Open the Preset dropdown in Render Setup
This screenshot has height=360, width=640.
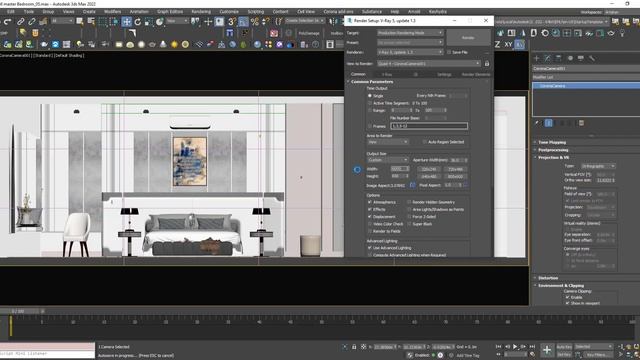point(410,42)
